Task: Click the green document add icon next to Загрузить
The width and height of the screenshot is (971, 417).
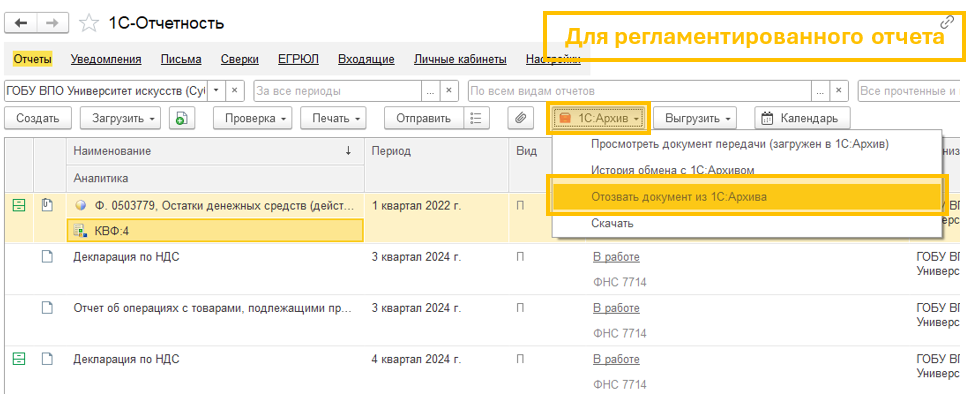Action: tap(181, 118)
